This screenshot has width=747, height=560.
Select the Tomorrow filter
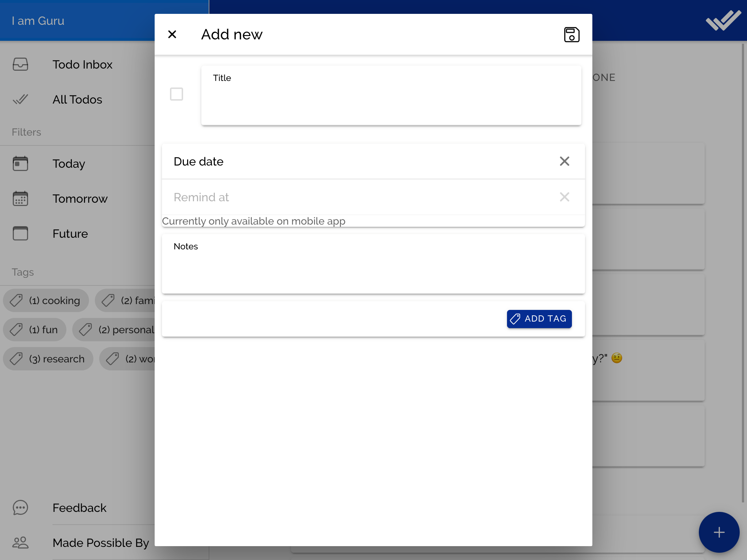pos(80,199)
